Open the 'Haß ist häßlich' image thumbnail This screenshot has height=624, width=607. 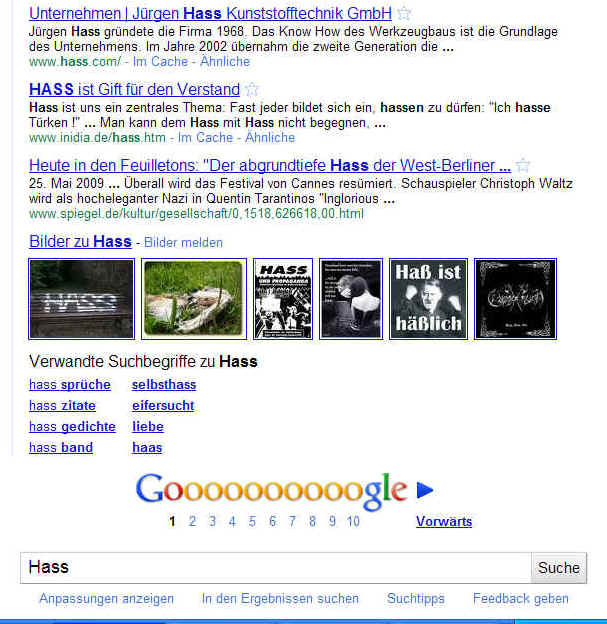coord(428,299)
